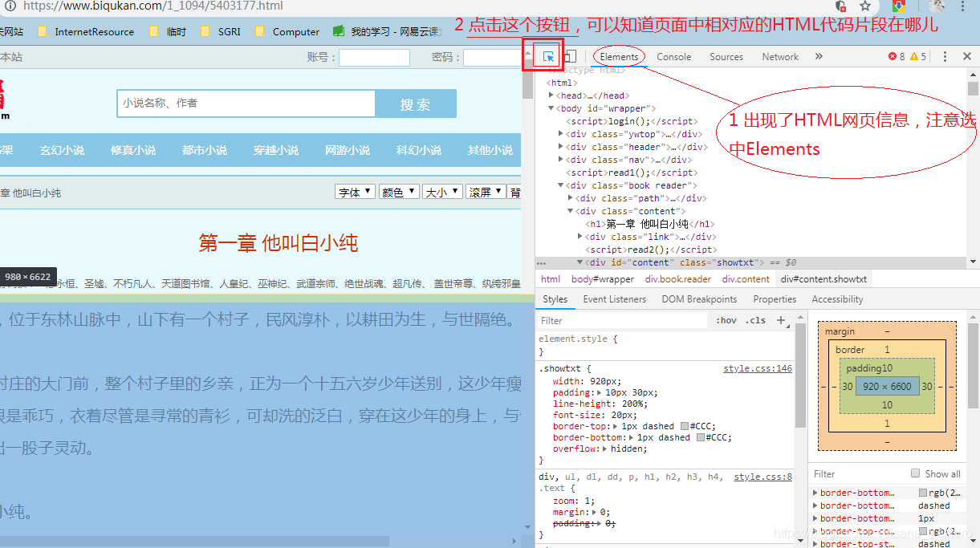The height and width of the screenshot is (548, 980).
Task: Click the div.book.reader breadcrumb item
Action: click(677, 278)
